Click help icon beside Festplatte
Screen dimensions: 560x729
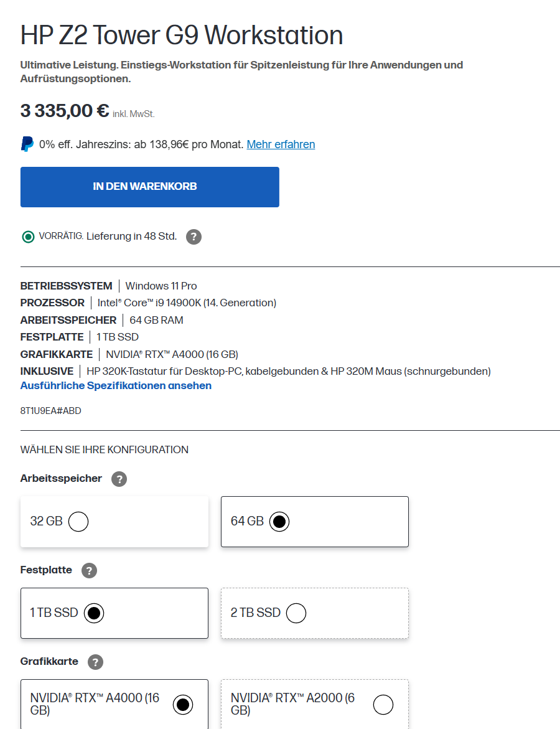click(89, 570)
